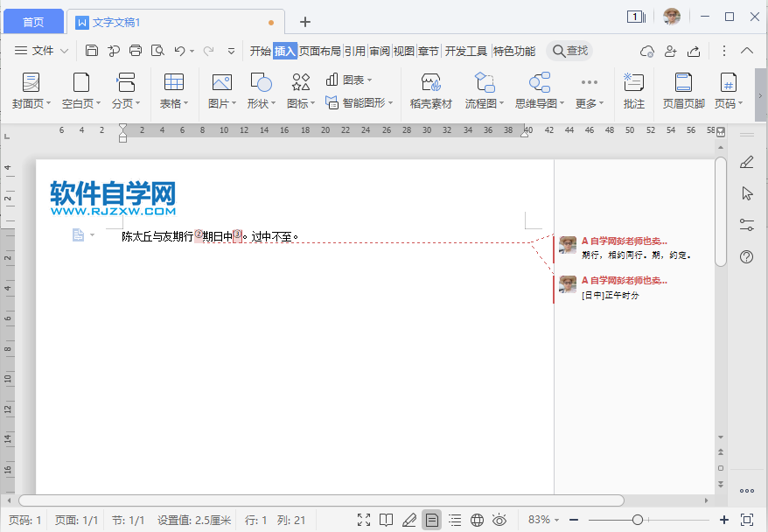Enable full screen view from status bar

pos(364,519)
